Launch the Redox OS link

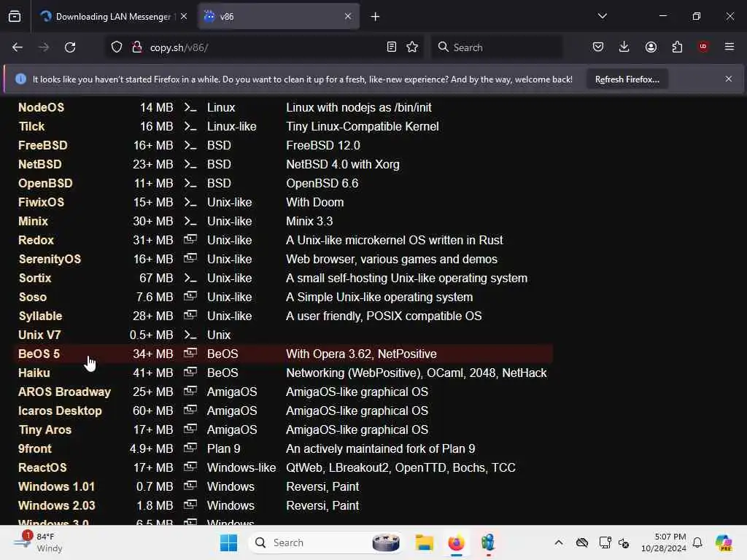pos(36,241)
